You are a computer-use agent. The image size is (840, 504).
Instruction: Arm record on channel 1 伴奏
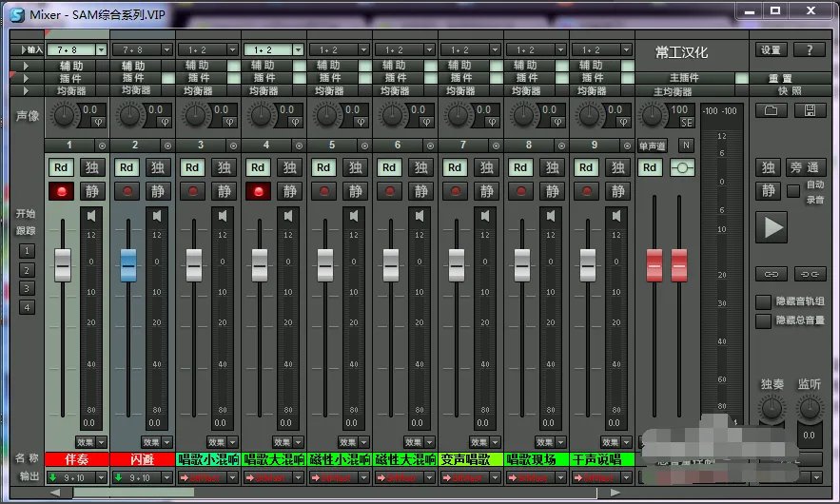(62, 191)
